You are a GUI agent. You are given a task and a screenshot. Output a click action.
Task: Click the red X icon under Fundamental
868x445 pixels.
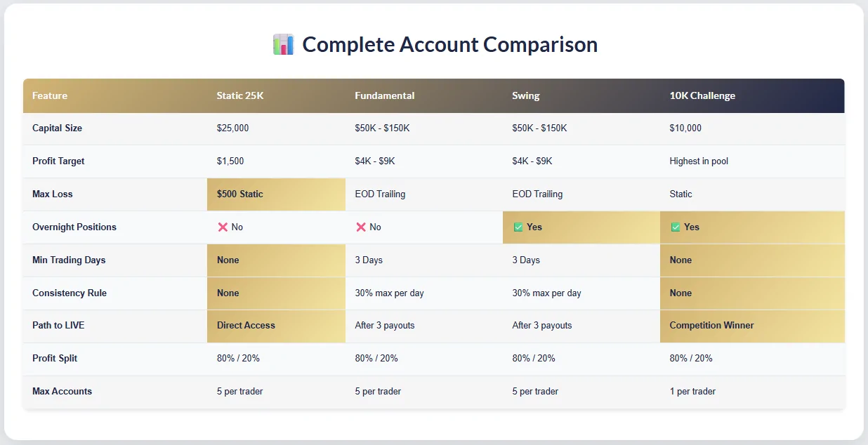[361, 227]
